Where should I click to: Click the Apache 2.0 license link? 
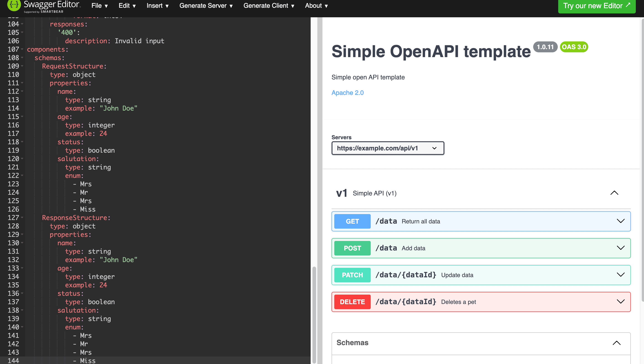tap(348, 93)
